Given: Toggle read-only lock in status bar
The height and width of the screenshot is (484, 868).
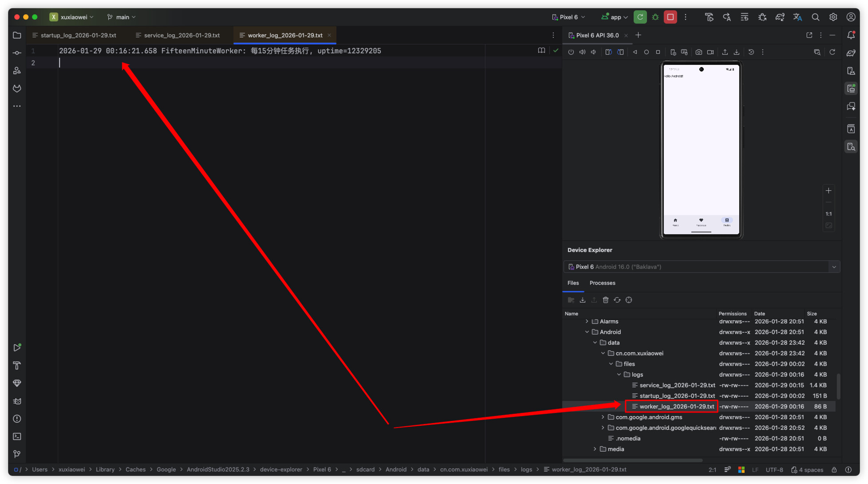Looking at the screenshot, I should [x=834, y=470].
